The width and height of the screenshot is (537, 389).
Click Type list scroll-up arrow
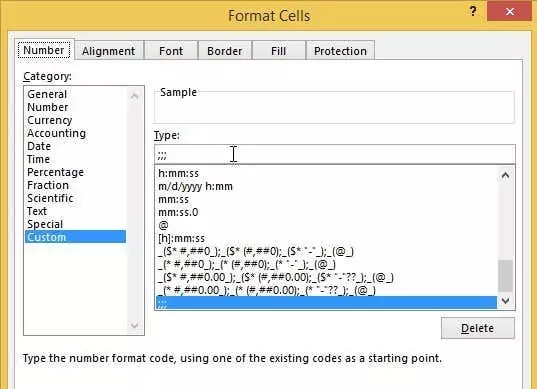(505, 176)
